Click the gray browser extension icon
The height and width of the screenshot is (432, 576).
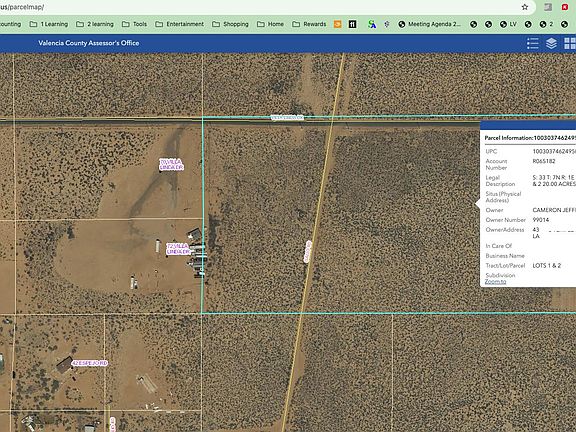(548, 7)
